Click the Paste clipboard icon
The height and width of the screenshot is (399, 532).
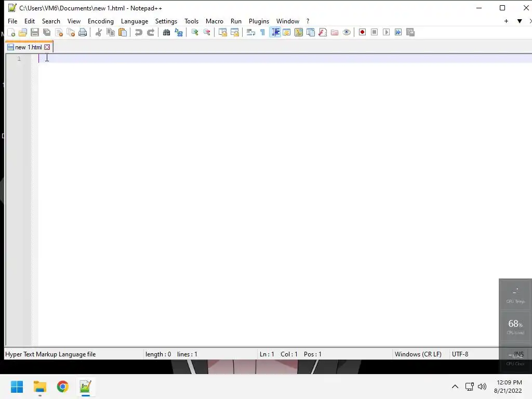pos(123,32)
